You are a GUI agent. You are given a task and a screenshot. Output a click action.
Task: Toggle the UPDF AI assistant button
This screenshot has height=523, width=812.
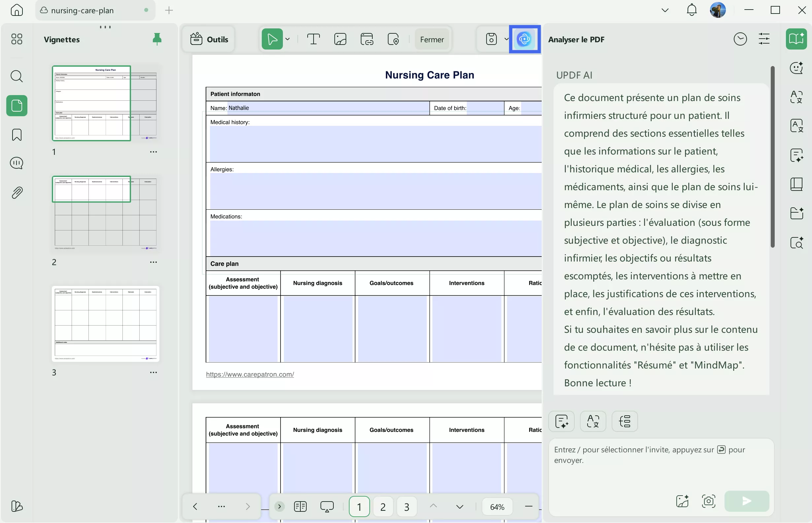pos(524,39)
